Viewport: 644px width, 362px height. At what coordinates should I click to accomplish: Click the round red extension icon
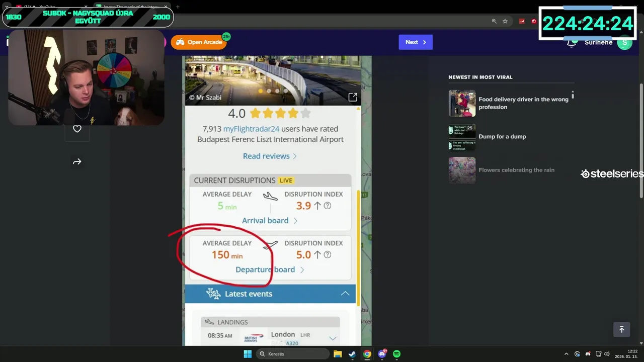[534, 21]
